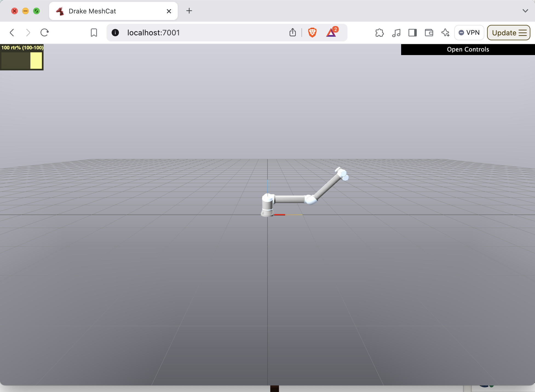
Task: Close the Drake MeshCat tab
Action: click(169, 11)
